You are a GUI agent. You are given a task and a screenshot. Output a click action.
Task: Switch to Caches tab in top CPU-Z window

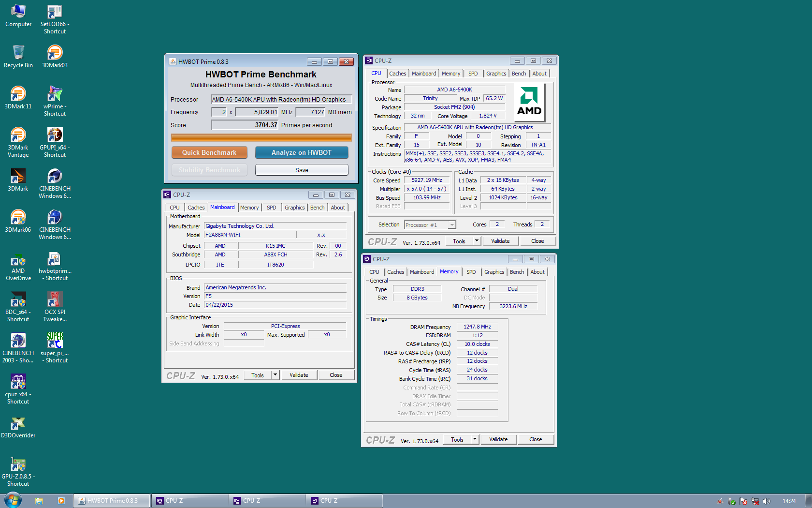[x=398, y=74]
